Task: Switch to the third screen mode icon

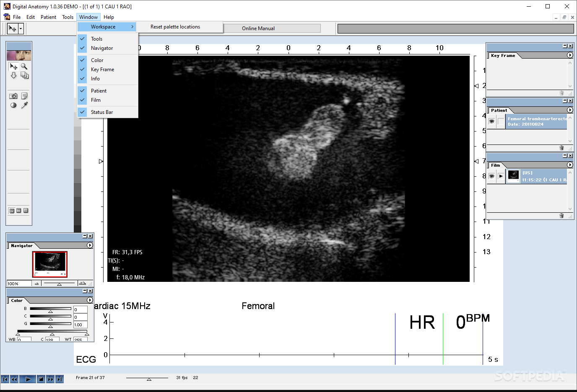Action: coord(26,211)
